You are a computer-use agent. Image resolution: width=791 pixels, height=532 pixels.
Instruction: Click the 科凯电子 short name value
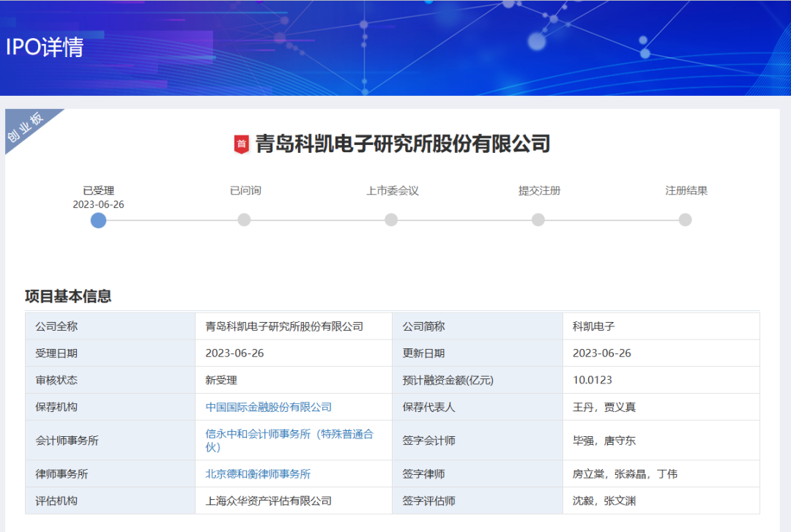tap(594, 326)
